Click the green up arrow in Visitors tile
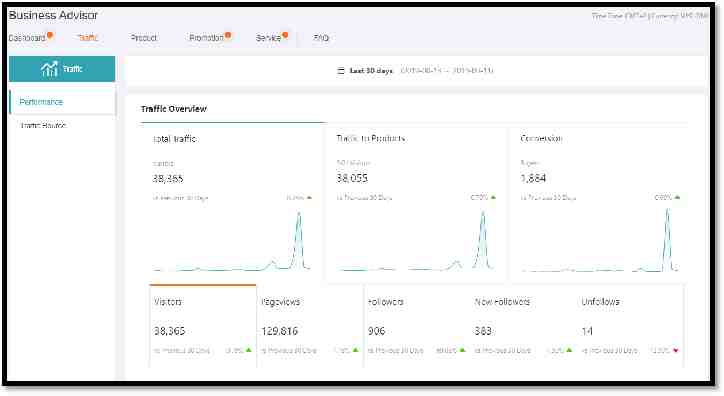Viewport: 724px width, 396px height. (248, 350)
